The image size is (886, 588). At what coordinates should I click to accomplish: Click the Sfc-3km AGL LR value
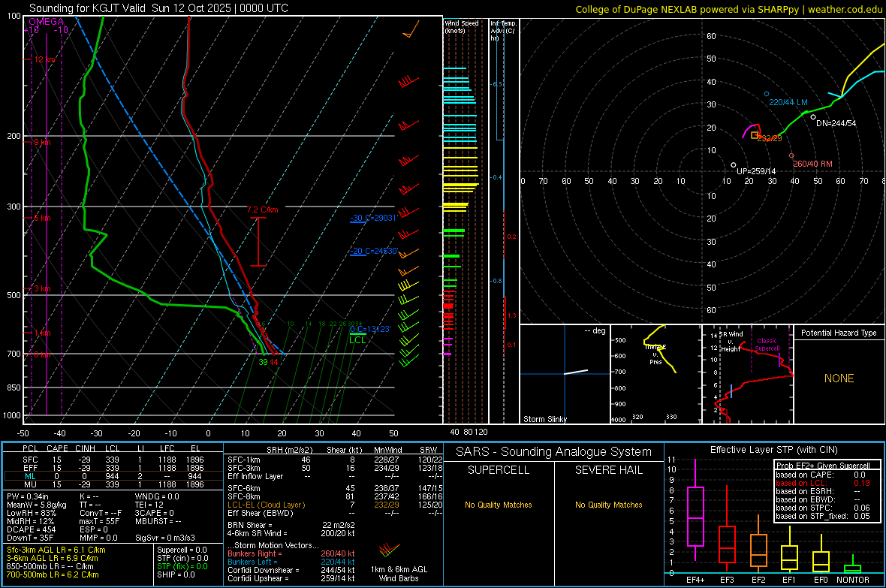(x=56, y=550)
